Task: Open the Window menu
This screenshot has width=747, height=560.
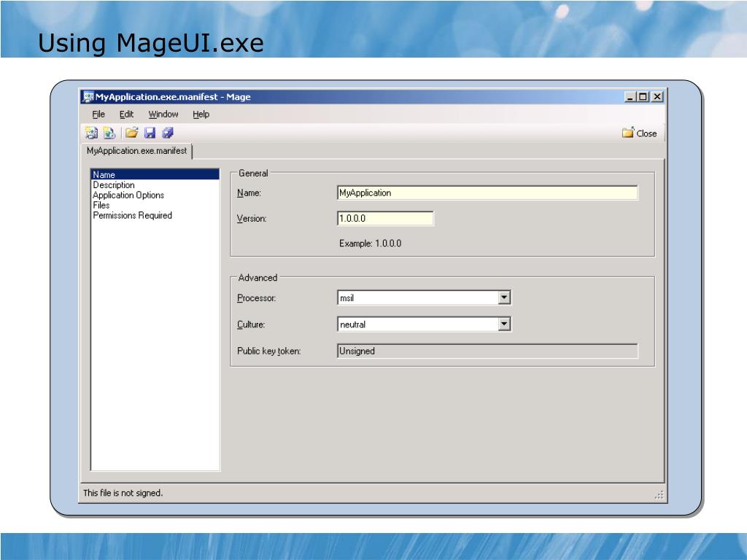Action: click(163, 114)
